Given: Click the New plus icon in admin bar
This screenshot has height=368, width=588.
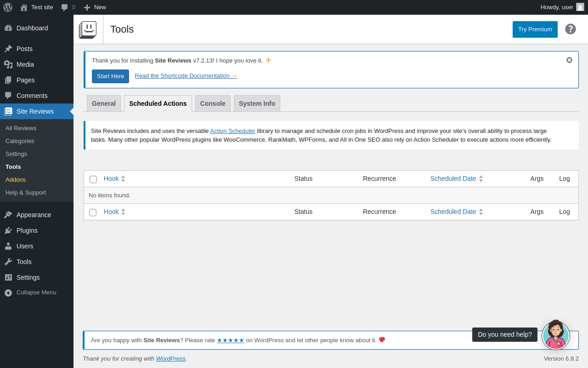Looking at the screenshot, I should [87, 7].
